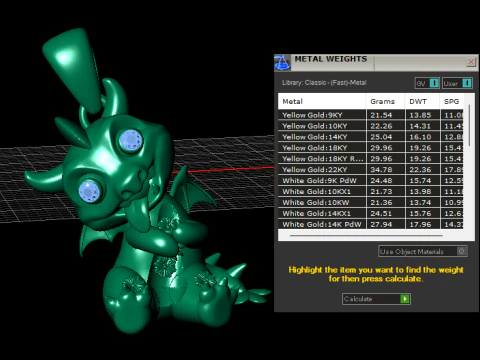Sort by the Metal column header
Image resolution: width=480 pixels, height=360 pixels.
tap(322, 101)
